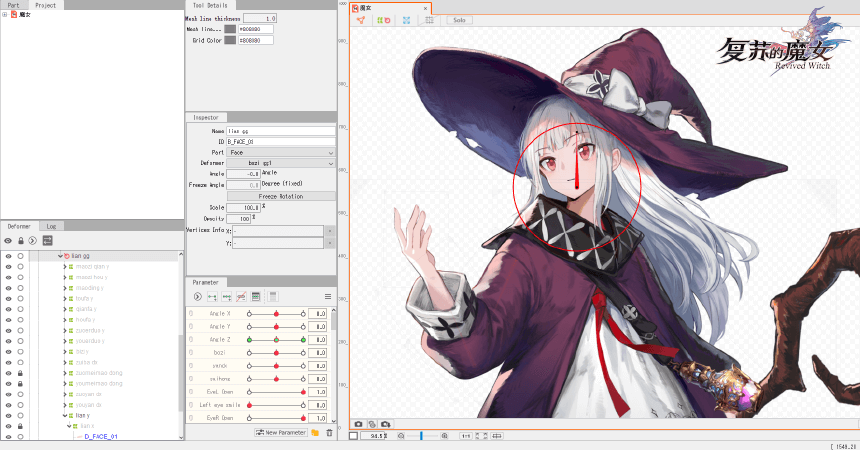Click the Grid Color swatch
860x450 pixels.
click(230, 40)
